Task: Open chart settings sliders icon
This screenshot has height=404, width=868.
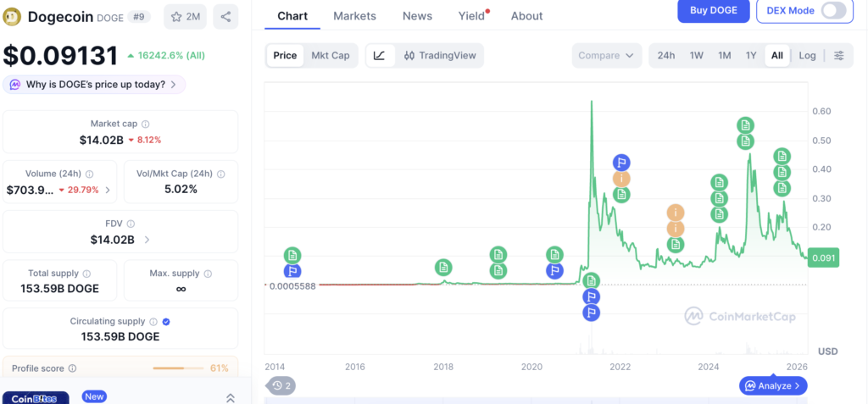Action: 839,56
